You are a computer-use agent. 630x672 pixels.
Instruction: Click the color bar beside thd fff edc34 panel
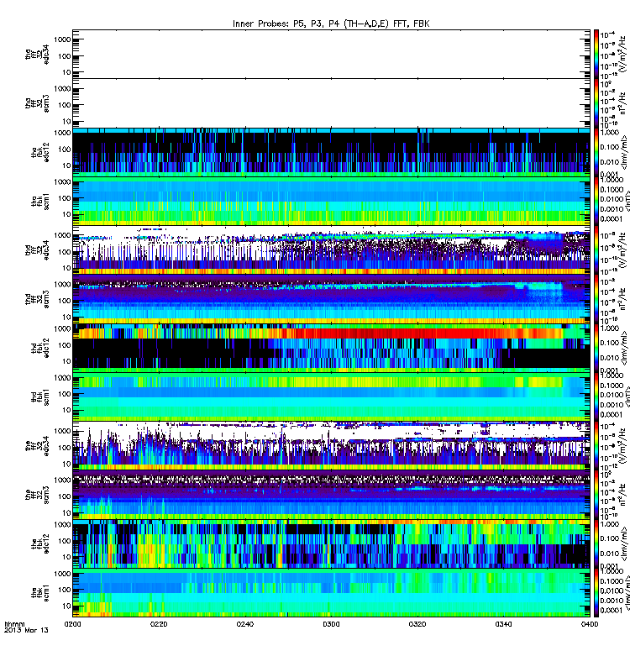(596, 249)
